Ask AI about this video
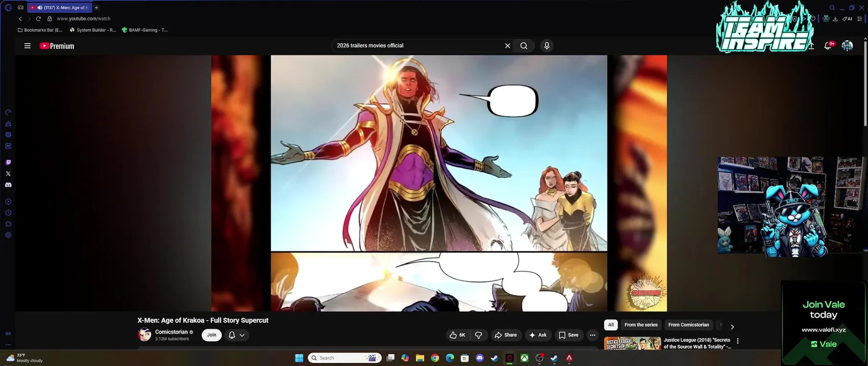 (x=538, y=335)
